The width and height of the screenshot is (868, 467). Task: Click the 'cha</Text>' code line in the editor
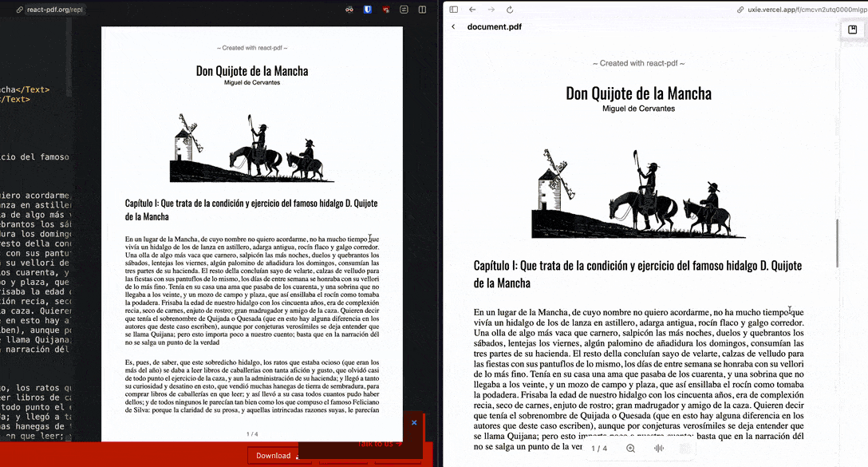[25, 89]
